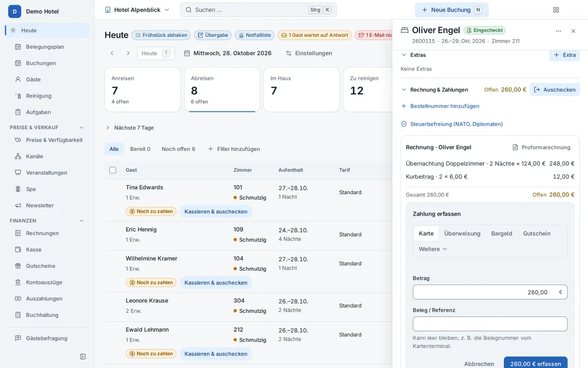Open the Abreisen summary card

pos(222,90)
